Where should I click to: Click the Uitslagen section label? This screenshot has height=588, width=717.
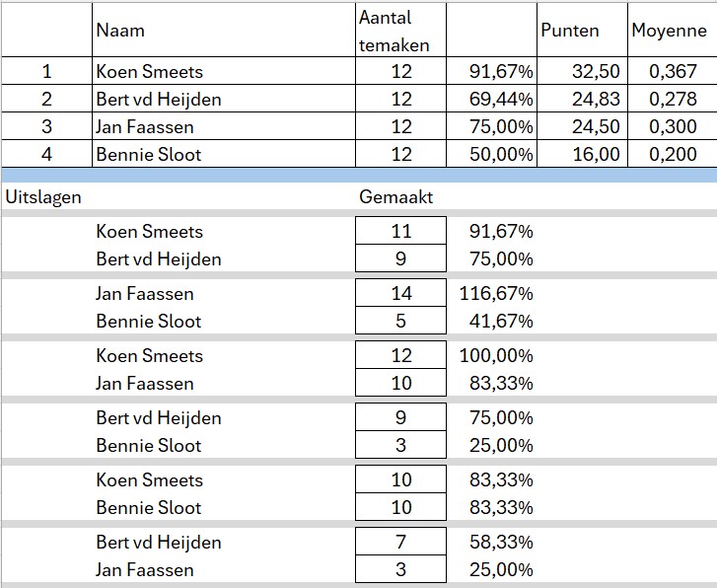(43, 197)
